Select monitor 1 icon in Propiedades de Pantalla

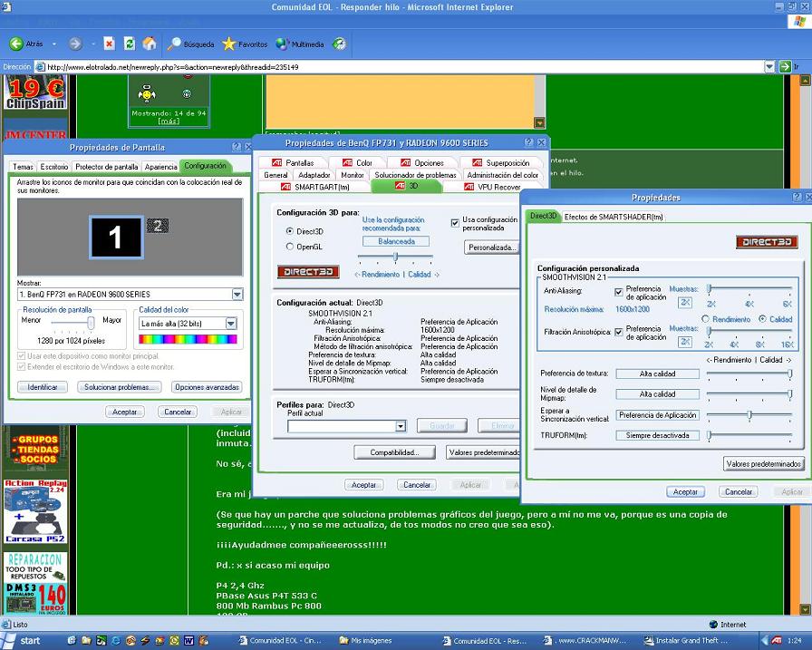pos(116,238)
